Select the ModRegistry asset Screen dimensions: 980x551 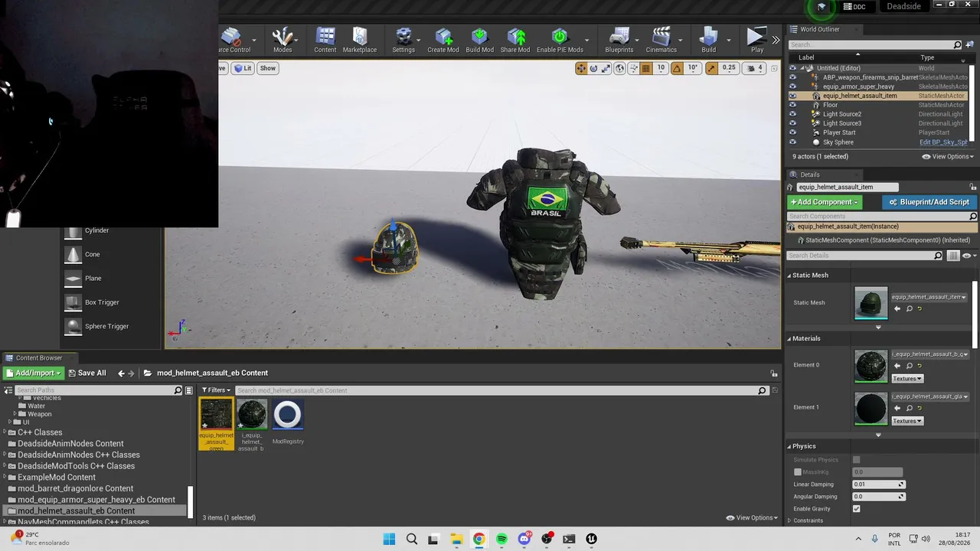288,422
